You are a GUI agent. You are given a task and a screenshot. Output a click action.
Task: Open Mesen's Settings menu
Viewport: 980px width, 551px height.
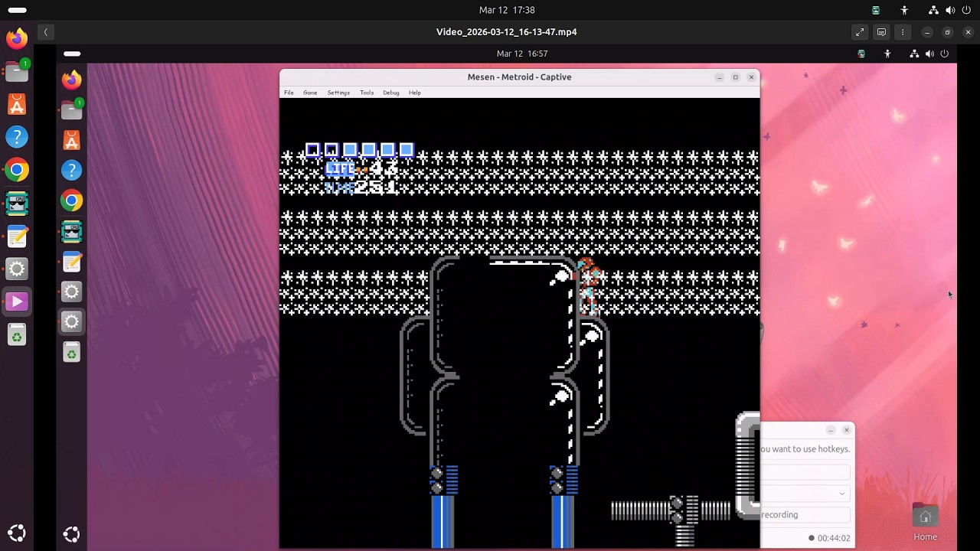(x=338, y=93)
